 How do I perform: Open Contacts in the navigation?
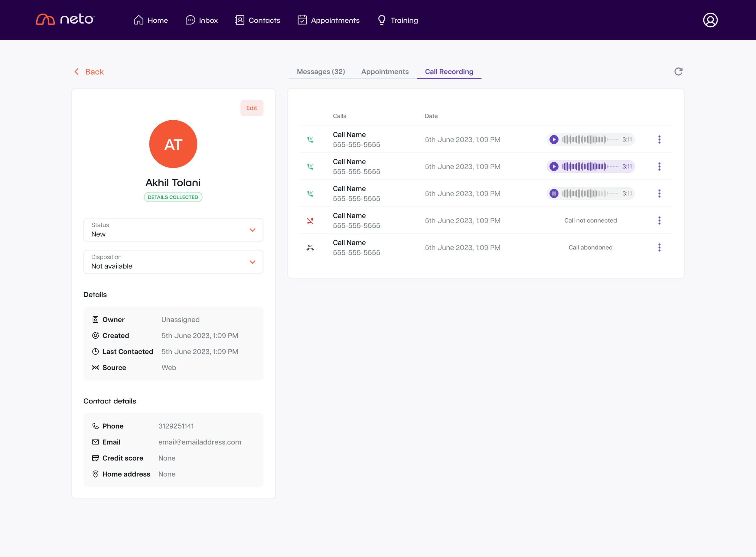pos(258,20)
